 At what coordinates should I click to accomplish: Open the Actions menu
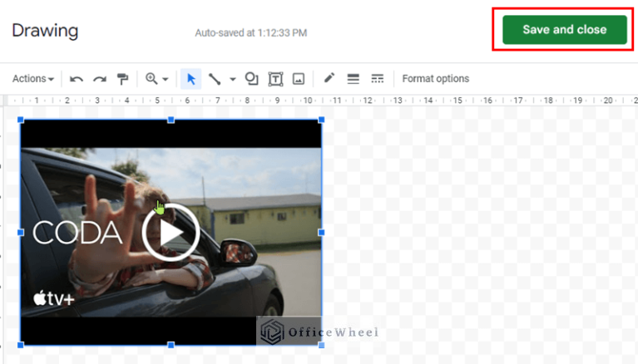click(x=33, y=78)
